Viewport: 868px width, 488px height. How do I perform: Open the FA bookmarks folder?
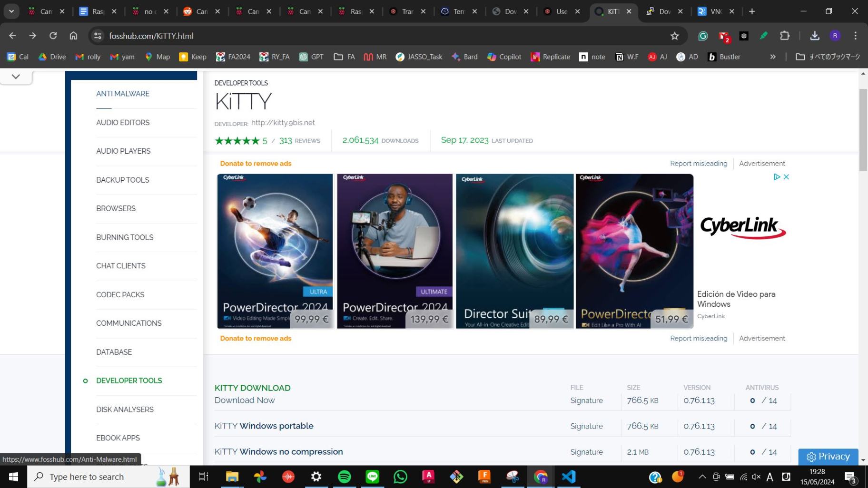pyautogui.click(x=345, y=57)
